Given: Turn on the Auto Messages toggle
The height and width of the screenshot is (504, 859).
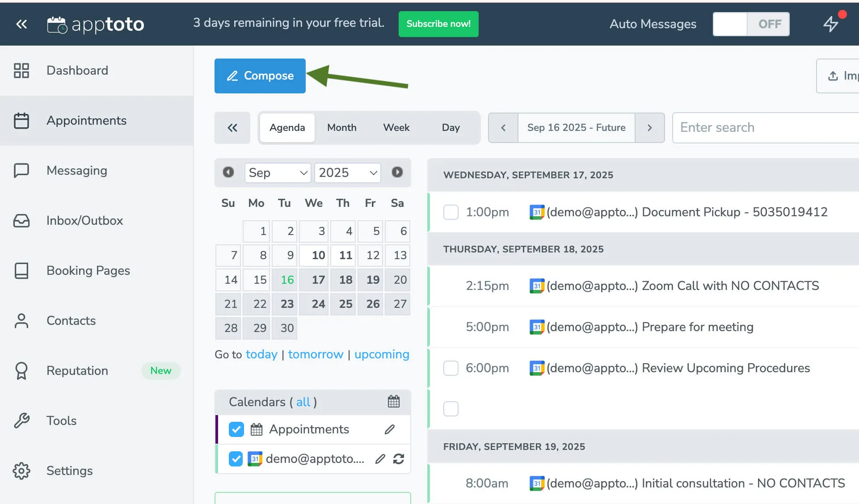Looking at the screenshot, I should (750, 24).
